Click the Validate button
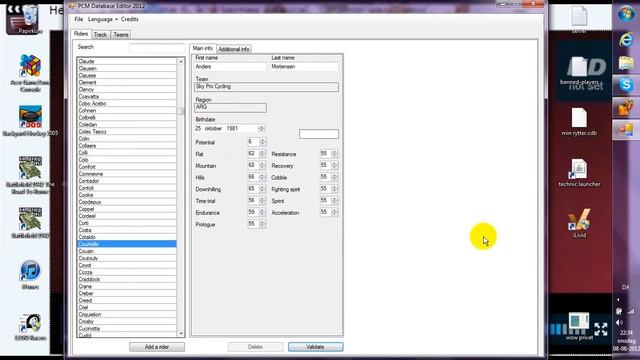 [316, 347]
